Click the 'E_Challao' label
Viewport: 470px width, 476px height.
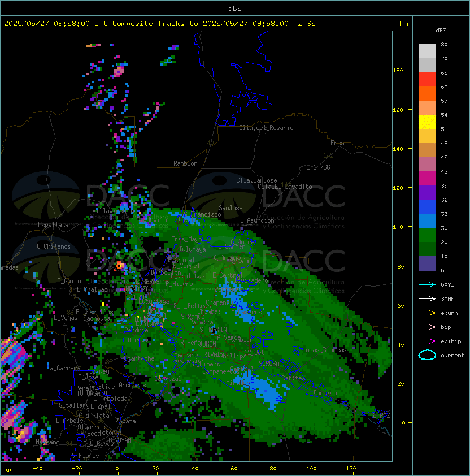coord(92,289)
